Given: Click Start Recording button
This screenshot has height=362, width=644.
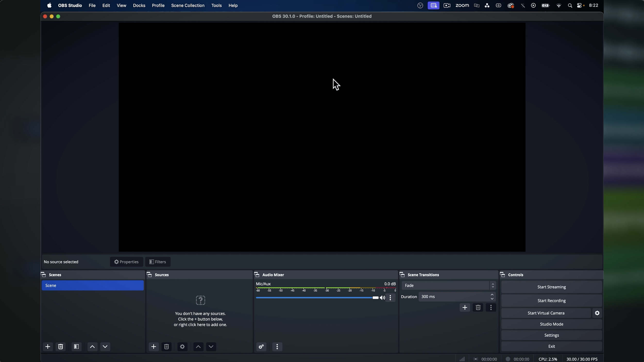Looking at the screenshot, I should click(x=551, y=301).
